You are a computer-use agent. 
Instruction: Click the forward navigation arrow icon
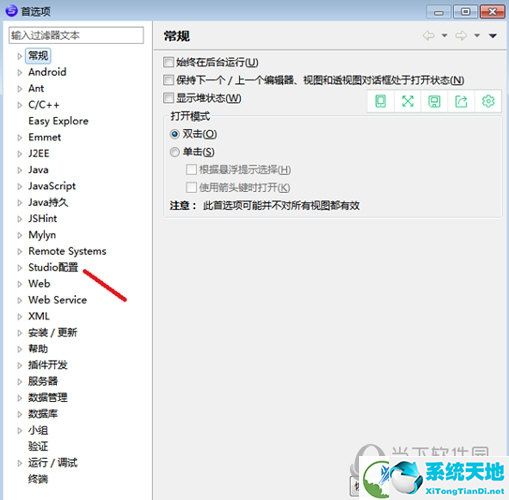pyautogui.click(x=461, y=35)
